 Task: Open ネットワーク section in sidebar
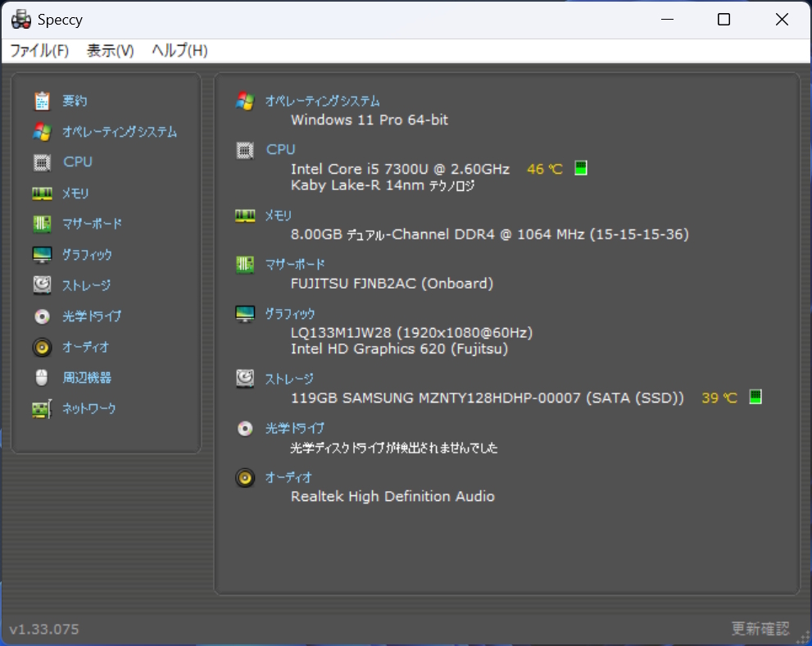point(89,409)
